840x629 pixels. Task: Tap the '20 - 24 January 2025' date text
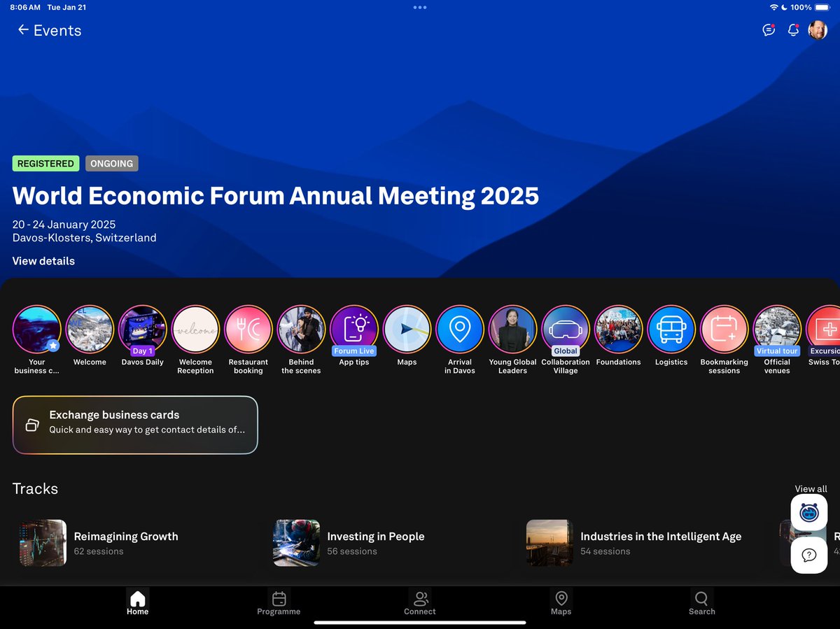tap(64, 225)
